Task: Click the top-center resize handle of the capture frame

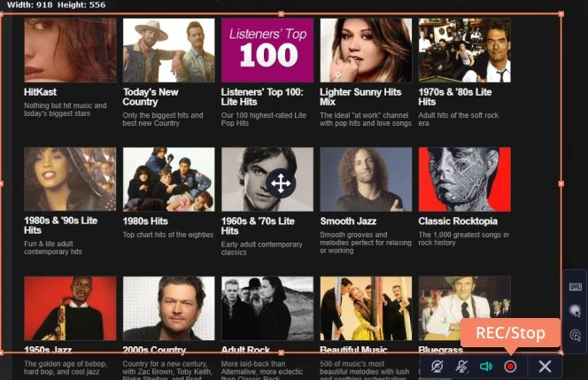Action: tap(282, 14)
